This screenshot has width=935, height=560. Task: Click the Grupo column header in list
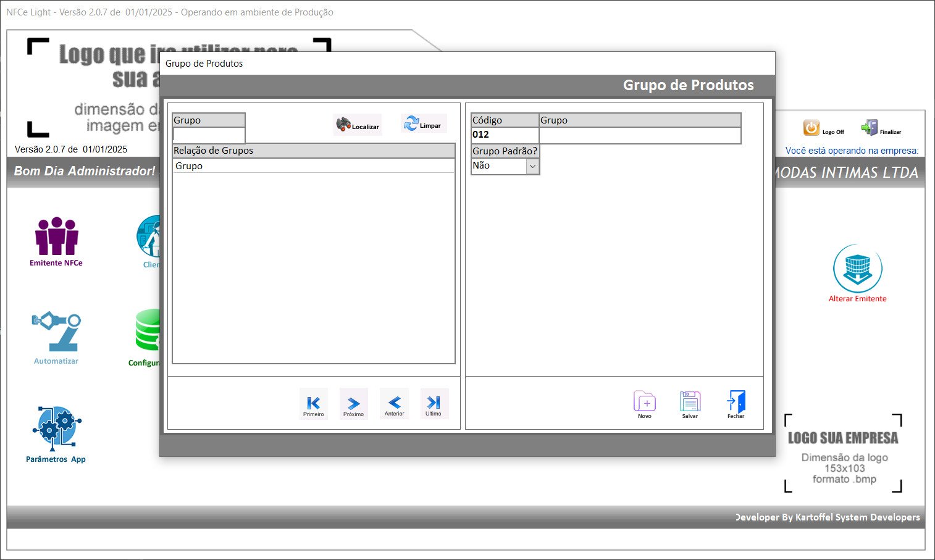click(x=313, y=166)
